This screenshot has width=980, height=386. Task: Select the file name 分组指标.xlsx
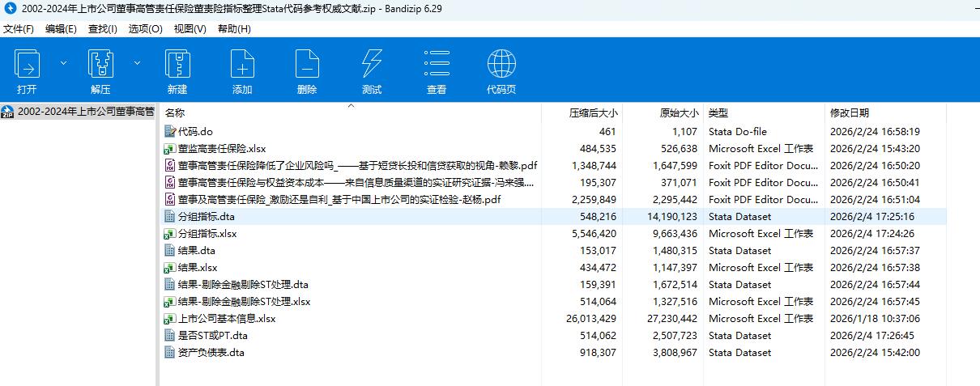pos(207,233)
